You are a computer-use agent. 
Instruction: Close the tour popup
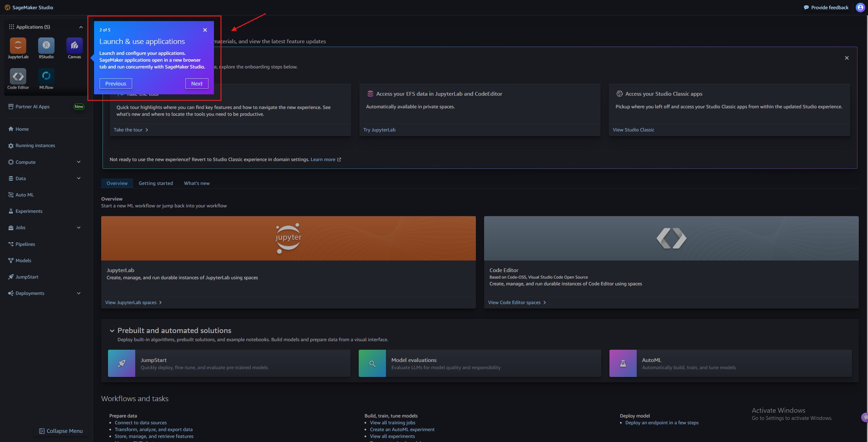[x=205, y=30]
